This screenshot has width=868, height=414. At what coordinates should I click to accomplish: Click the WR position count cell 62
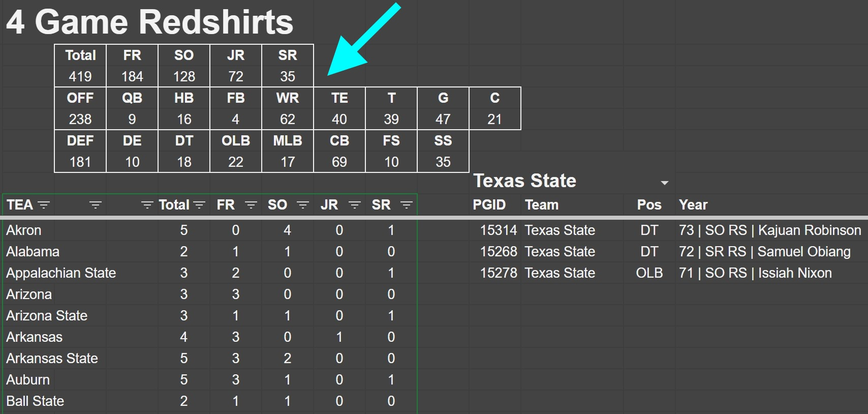coord(288,119)
